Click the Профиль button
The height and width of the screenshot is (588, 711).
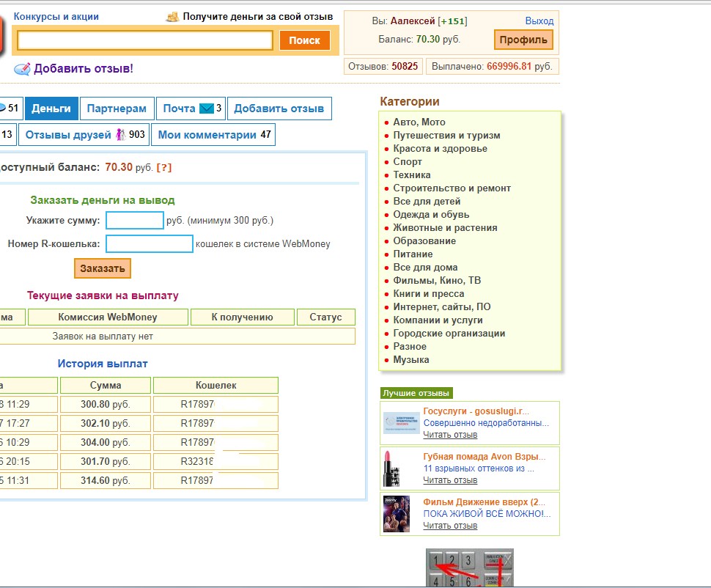[x=523, y=40]
